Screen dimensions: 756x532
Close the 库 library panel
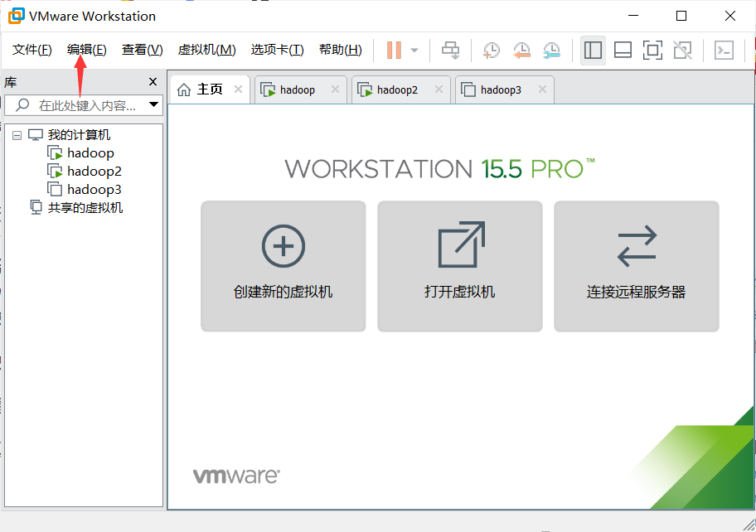coord(153,82)
